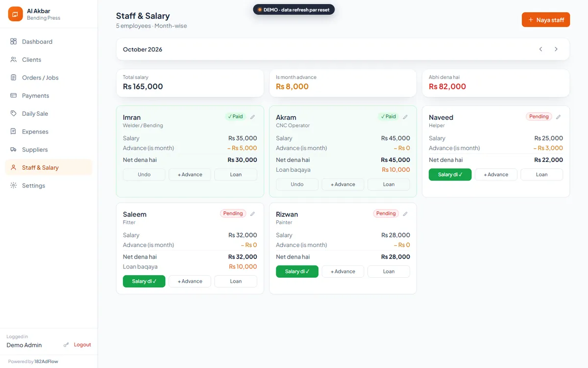Click Rizwan's salary amount Rs 28,000
The image size is (588, 368).
coord(395,236)
